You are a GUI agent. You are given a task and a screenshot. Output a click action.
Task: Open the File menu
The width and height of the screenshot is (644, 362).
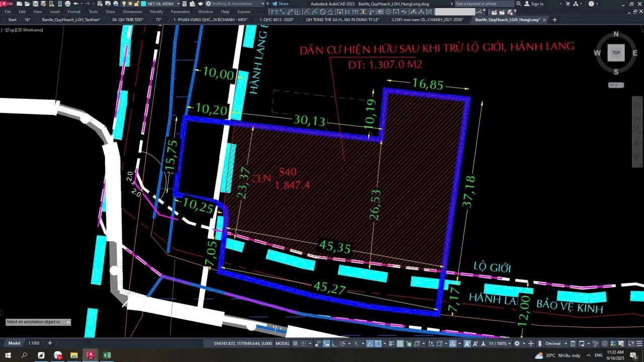(8, 12)
